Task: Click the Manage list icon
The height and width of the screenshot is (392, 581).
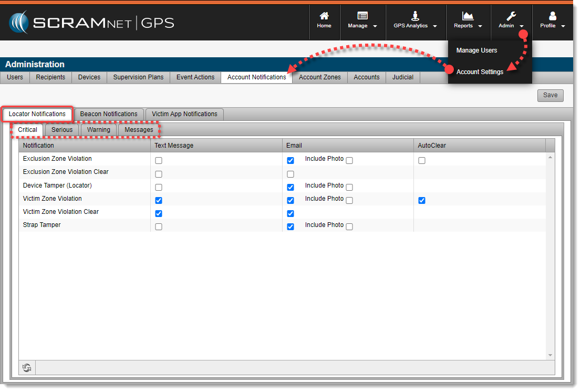Action: tap(362, 16)
